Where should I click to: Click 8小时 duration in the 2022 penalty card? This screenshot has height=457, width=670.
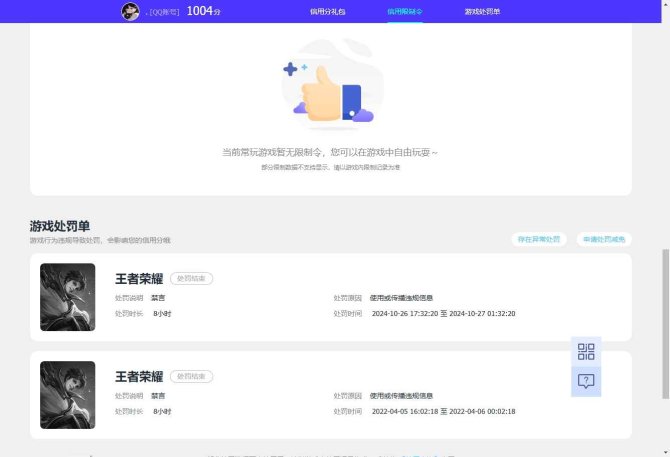point(162,411)
